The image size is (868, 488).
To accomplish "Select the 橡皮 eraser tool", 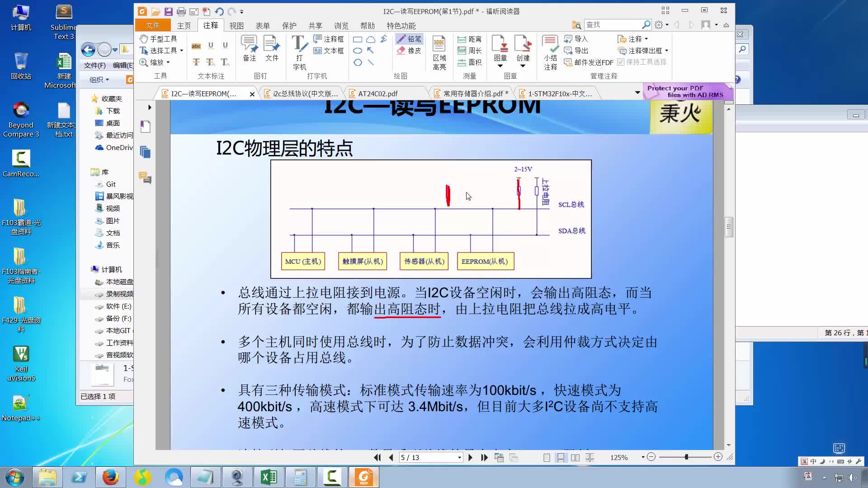I will pyautogui.click(x=407, y=51).
